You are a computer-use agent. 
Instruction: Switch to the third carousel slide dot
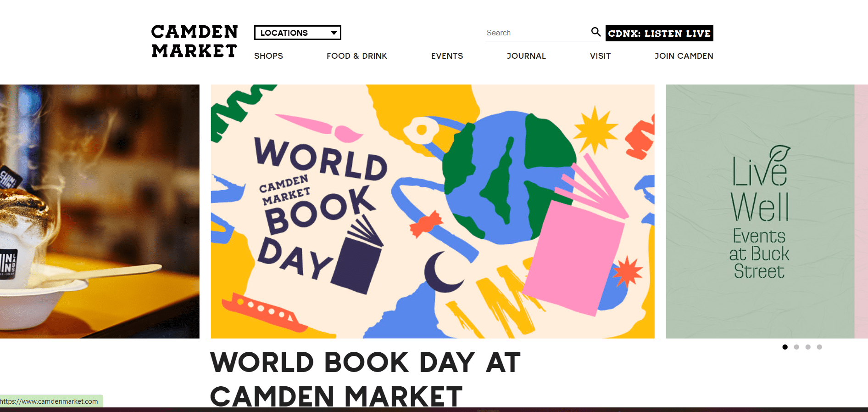tap(808, 347)
